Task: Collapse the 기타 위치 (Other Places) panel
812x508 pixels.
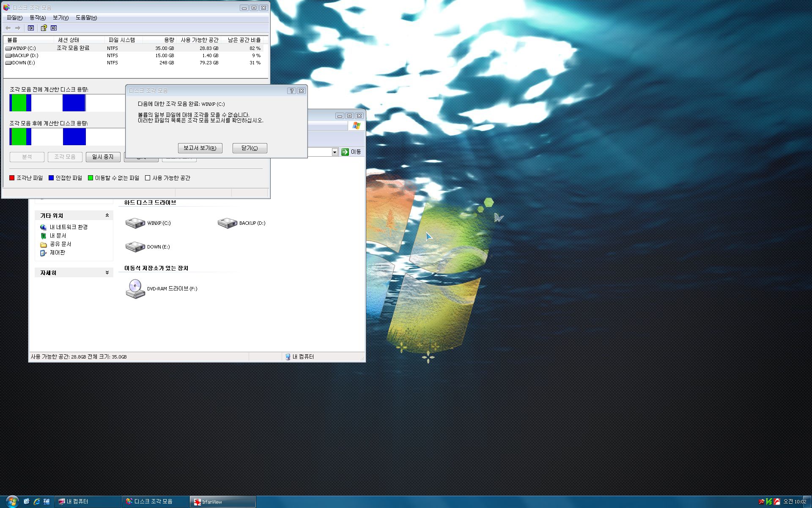Action: click(107, 215)
